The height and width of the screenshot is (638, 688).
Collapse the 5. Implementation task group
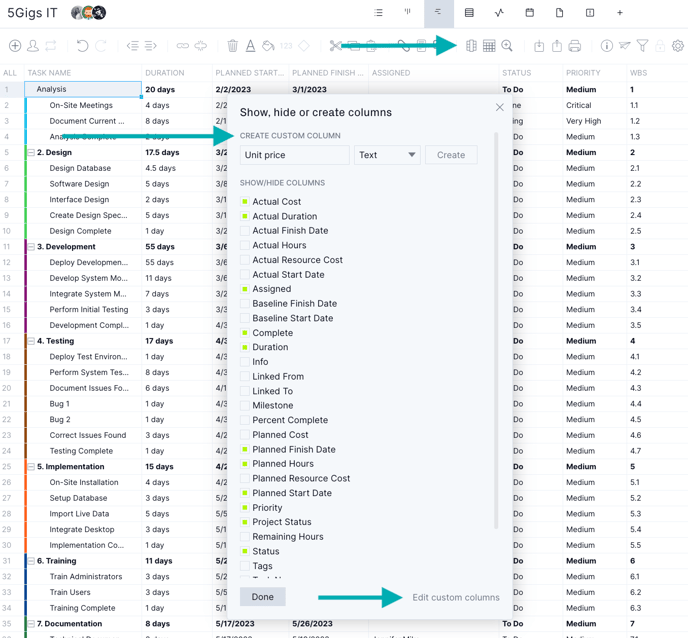[x=31, y=466]
